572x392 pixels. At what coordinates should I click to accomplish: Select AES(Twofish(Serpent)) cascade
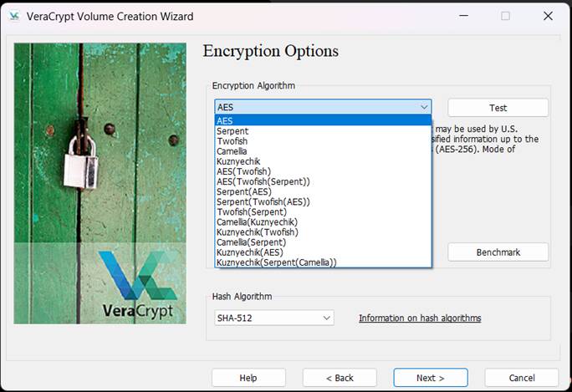323,181
